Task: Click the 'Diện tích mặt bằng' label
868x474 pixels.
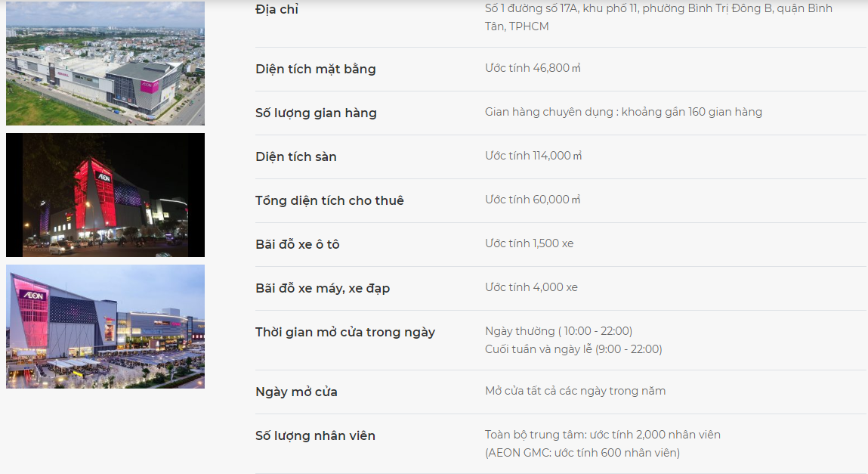Action: 315,69
